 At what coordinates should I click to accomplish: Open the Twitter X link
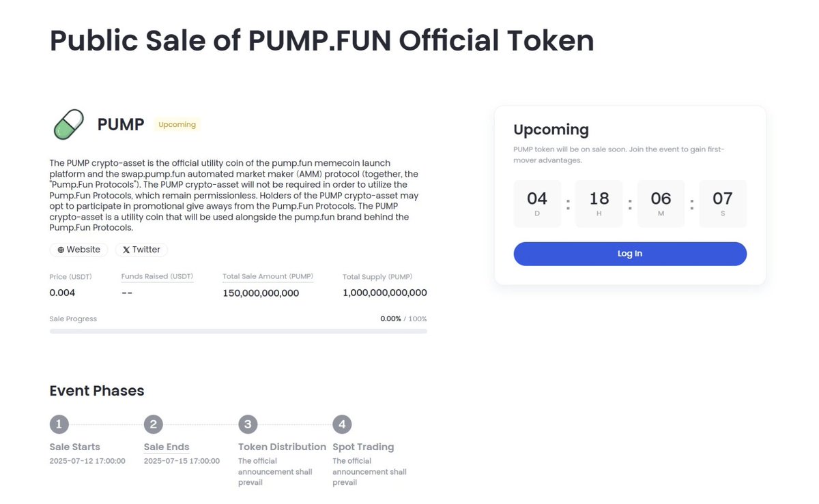pyautogui.click(x=141, y=250)
